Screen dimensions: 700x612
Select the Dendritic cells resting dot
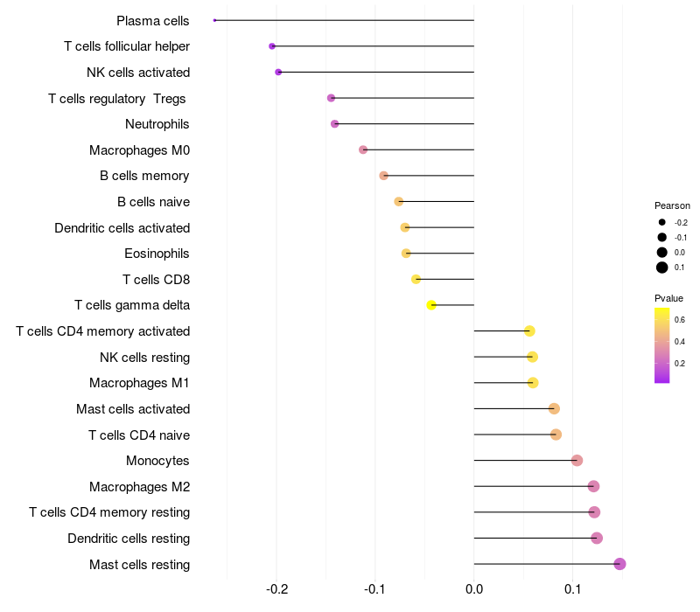(597, 538)
